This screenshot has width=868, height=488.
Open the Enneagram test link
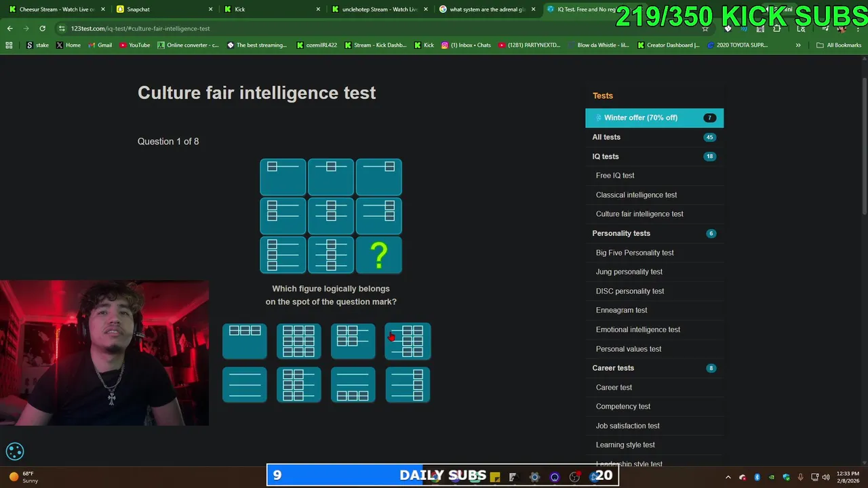(x=621, y=310)
